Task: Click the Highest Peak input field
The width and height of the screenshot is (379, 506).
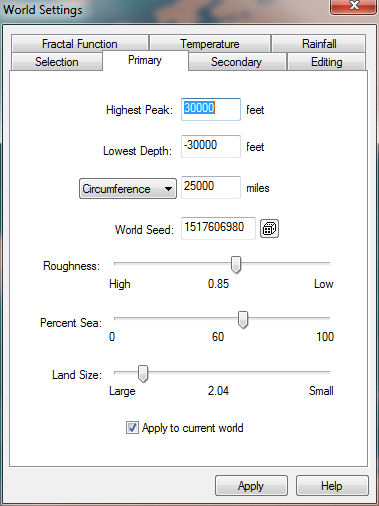Action: tap(211, 109)
